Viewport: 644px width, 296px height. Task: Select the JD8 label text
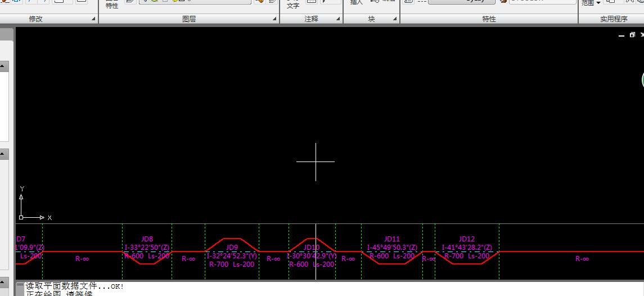tap(147, 239)
